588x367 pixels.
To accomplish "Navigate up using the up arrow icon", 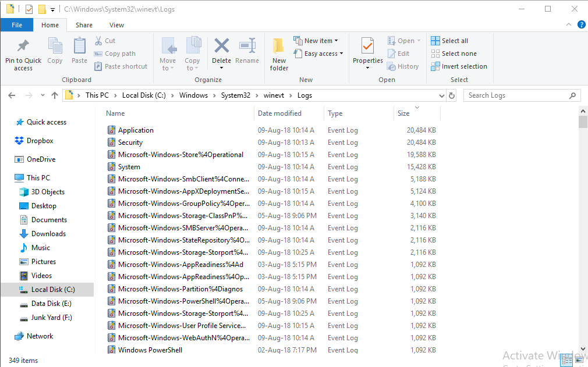I will (54, 95).
